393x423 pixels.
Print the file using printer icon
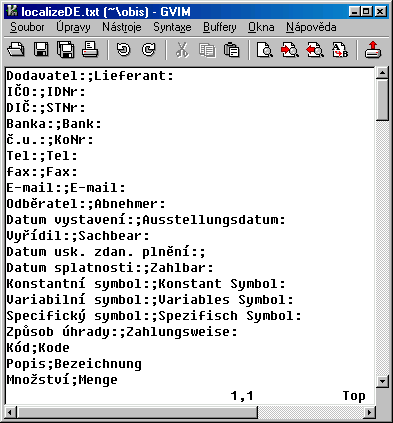coord(90,50)
